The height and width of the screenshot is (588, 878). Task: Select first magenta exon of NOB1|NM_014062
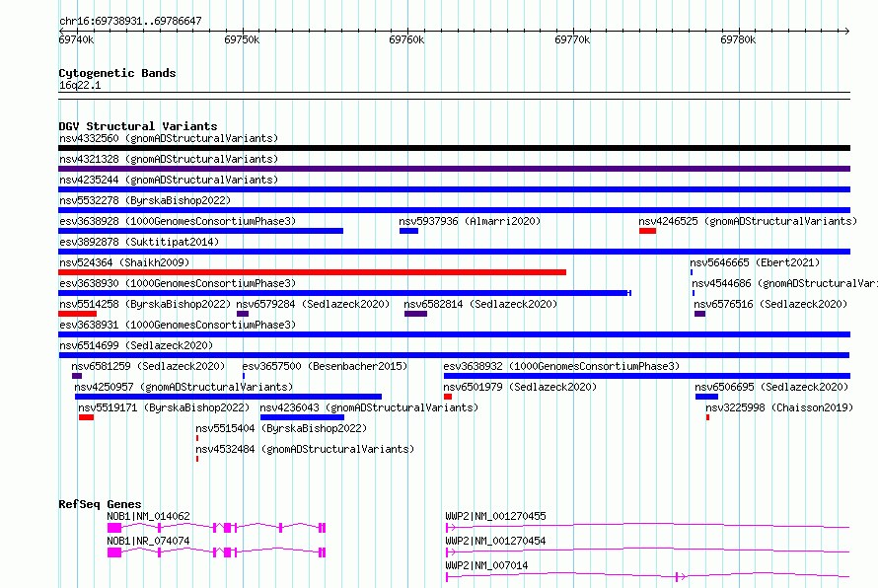(114, 528)
